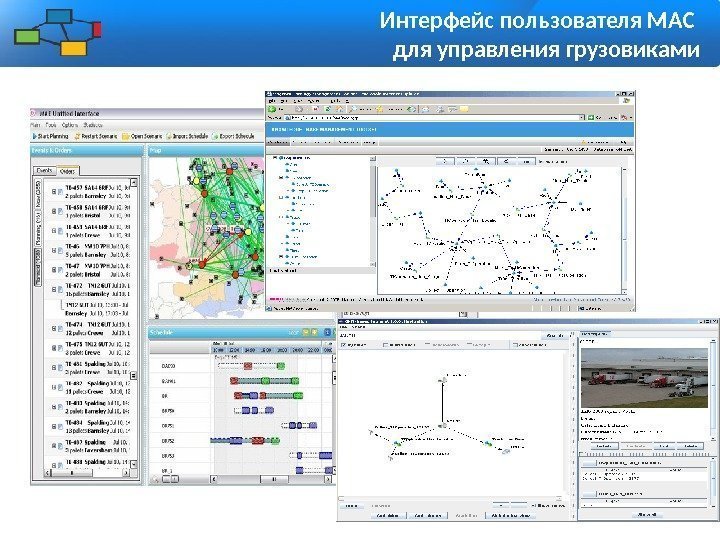Collapse the TE-47 order entry
The width and height of the screenshot is (720, 540).
pos(53,270)
